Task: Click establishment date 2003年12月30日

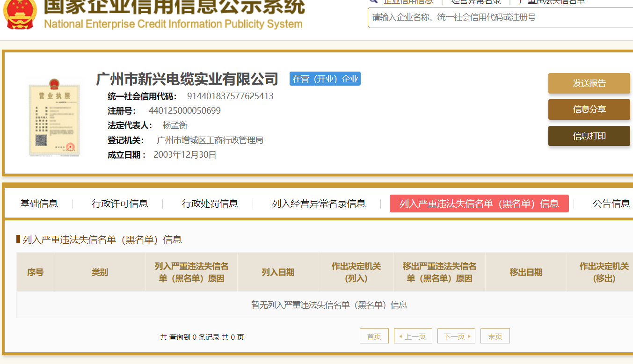Action: (x=185, y=155)
